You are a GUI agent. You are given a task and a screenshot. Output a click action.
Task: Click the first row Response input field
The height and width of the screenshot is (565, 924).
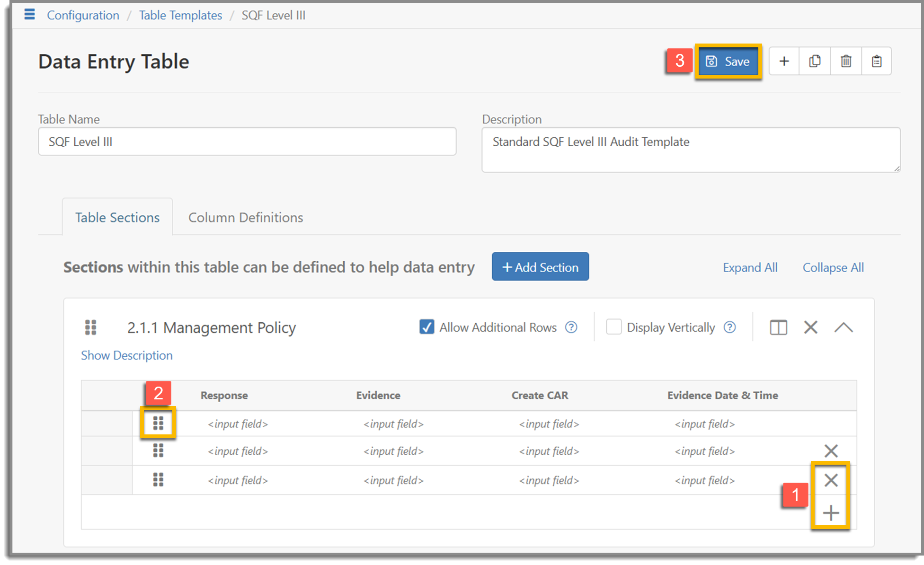[238, 424]
